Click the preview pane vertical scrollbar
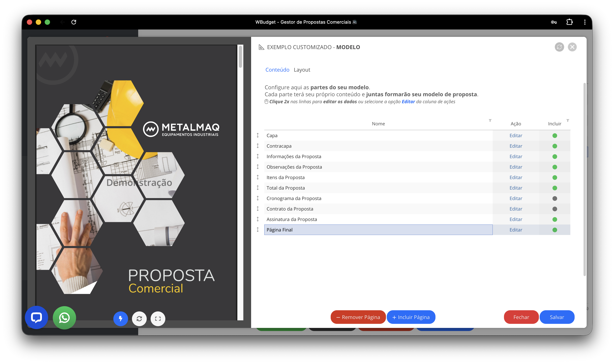Image resolution: width=614 pixels, height=364 pixels. pyautogui.click(x=240, y=57)
